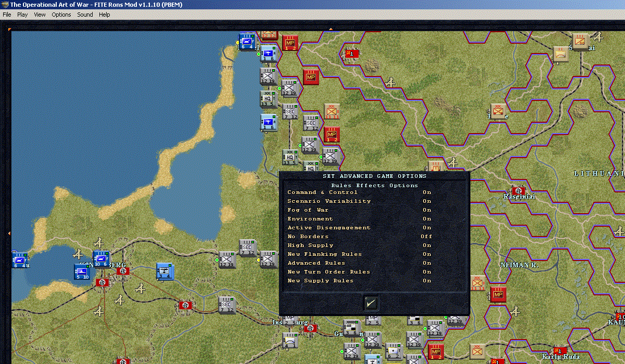Select tan Soviet infantry unit 11 11 near coast
Viewport: 625px width, 364px height.
[x=331, y=111]
